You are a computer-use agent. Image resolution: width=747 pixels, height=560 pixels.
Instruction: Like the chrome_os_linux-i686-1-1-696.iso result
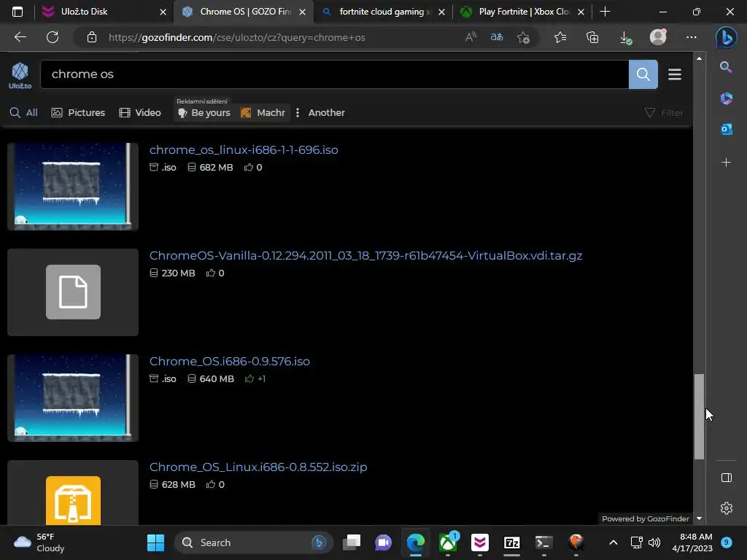(x=248, y=167)
